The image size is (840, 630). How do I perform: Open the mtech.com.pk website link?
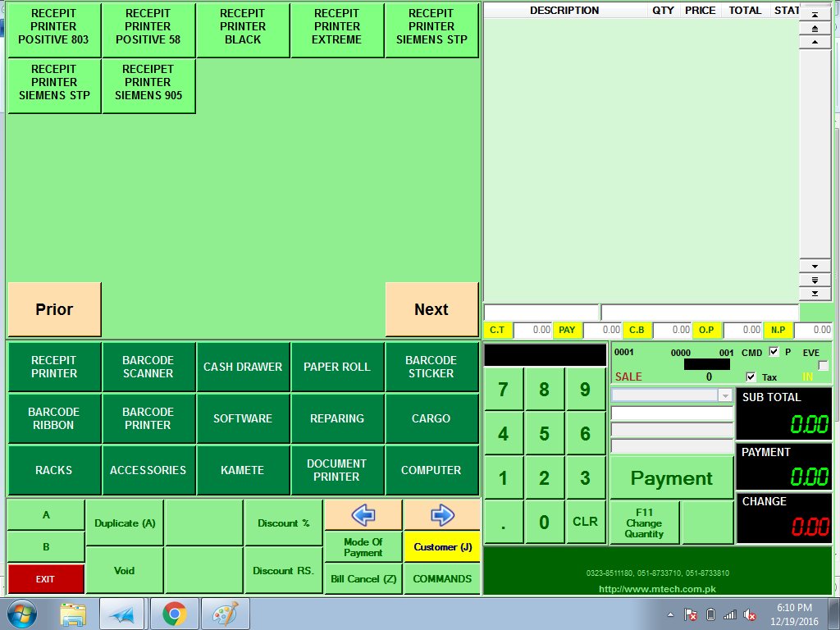(x=657, y=588)
